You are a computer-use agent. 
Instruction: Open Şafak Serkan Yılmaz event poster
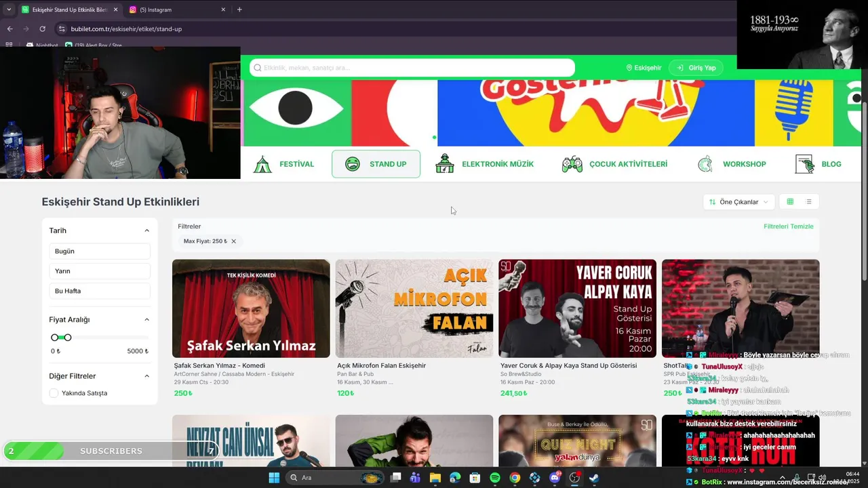click(x=251, y=308)
